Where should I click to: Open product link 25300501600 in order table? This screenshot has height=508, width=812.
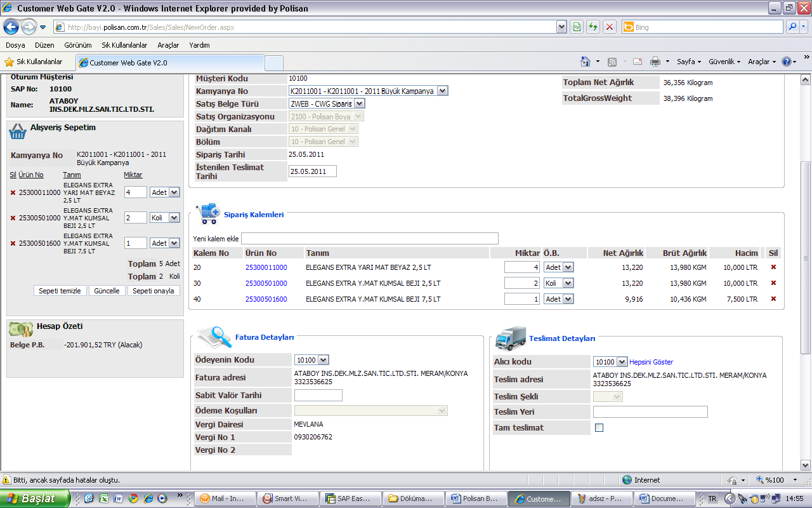point(266,299)
